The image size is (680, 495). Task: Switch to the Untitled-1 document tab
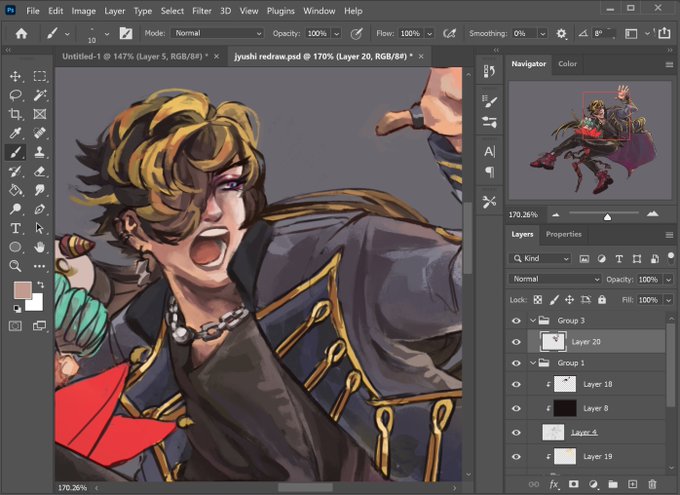(x=134, y=56)
